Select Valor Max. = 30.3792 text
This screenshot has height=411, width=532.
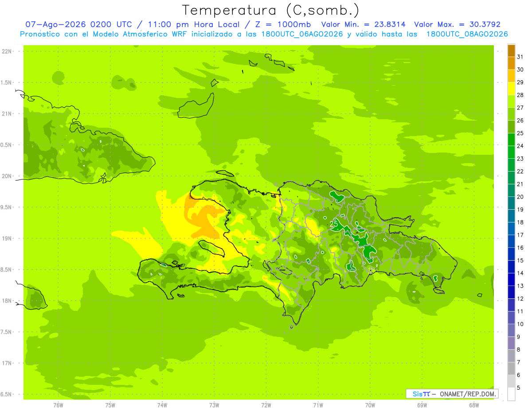point(457,24)
